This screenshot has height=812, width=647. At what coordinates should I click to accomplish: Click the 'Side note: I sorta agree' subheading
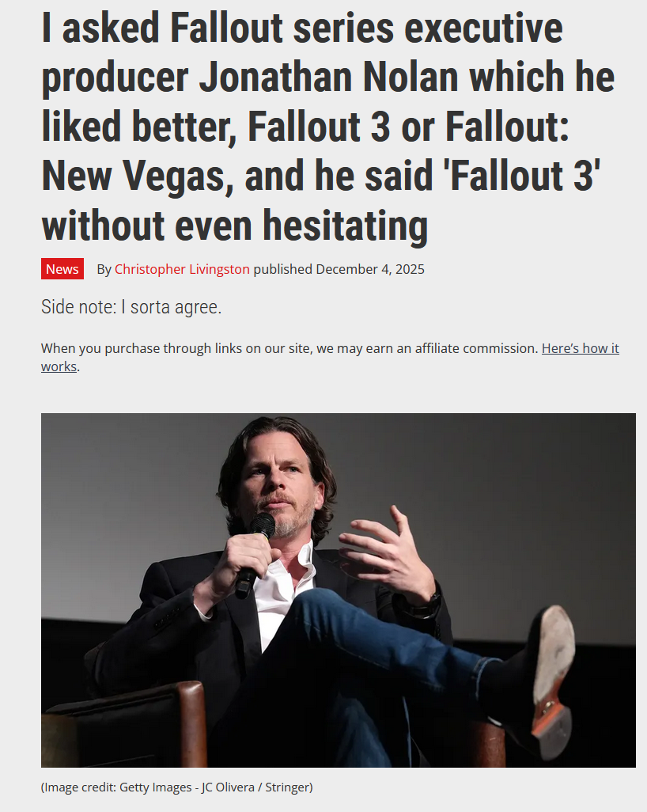coord(131,307)
